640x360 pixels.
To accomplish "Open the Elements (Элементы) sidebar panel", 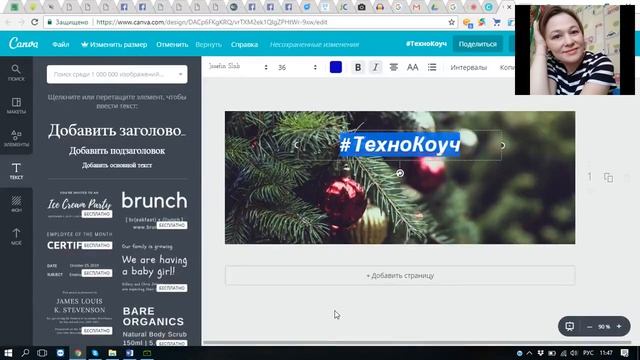I will pyautogui.click(x=16, y=138).
